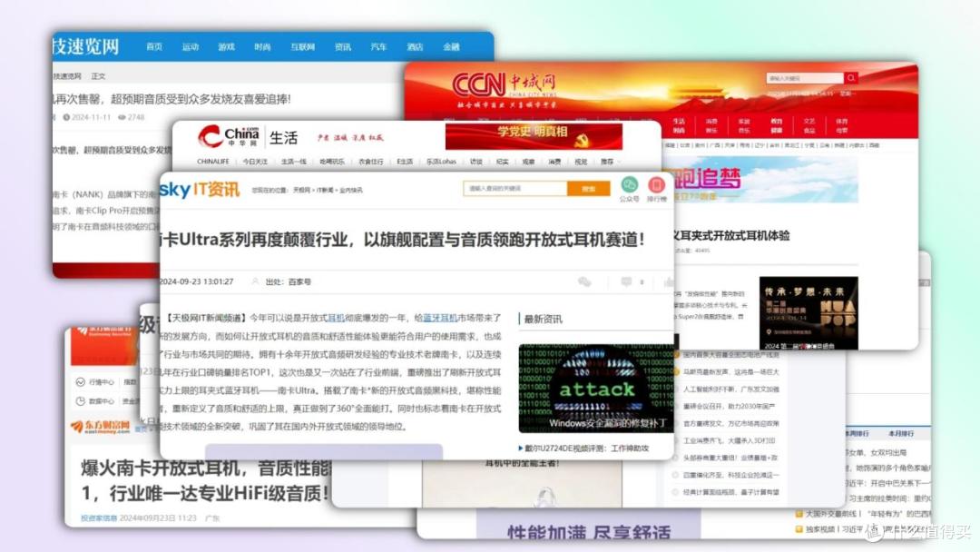
Task: Open 时尚 in the blue navigation bar
Action: point(262,47)
